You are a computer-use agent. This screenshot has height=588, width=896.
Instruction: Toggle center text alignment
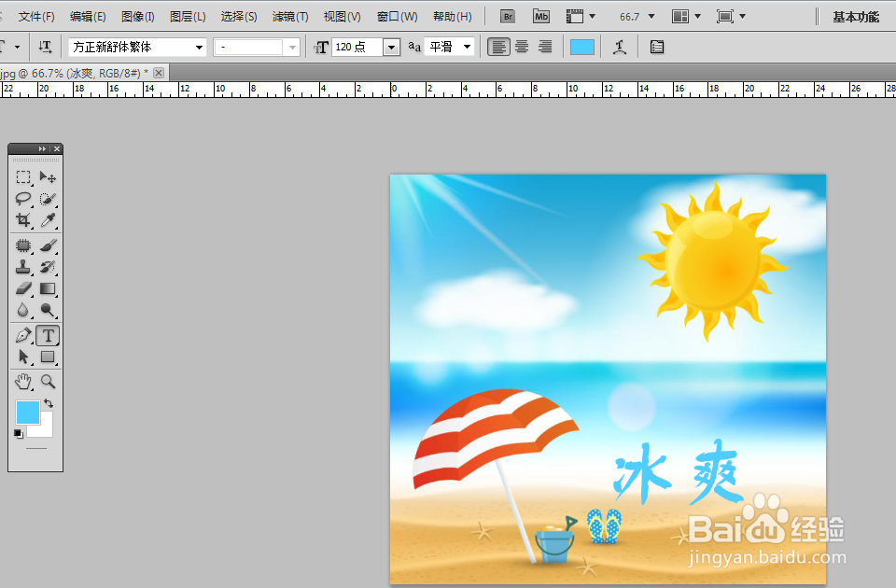[522, 47]
